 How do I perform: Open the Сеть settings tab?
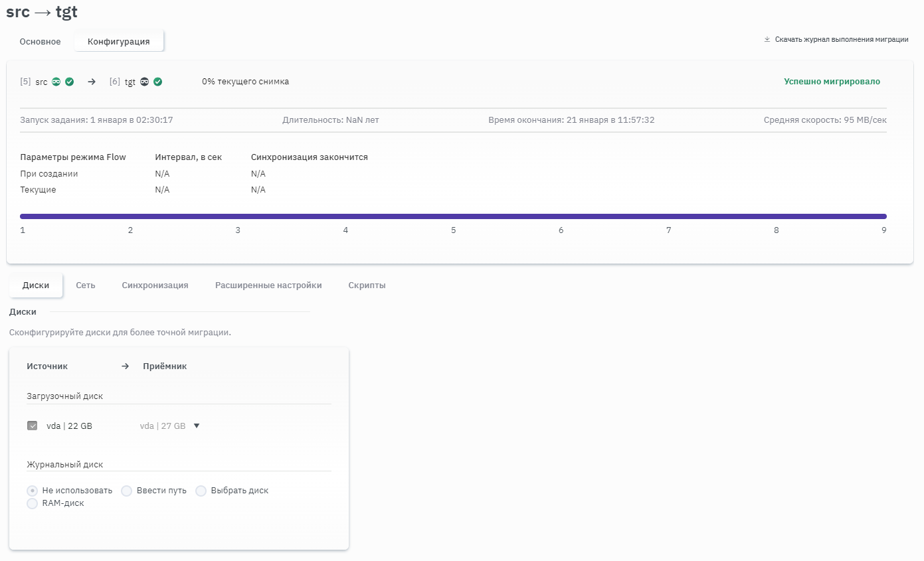pos(85,285)
